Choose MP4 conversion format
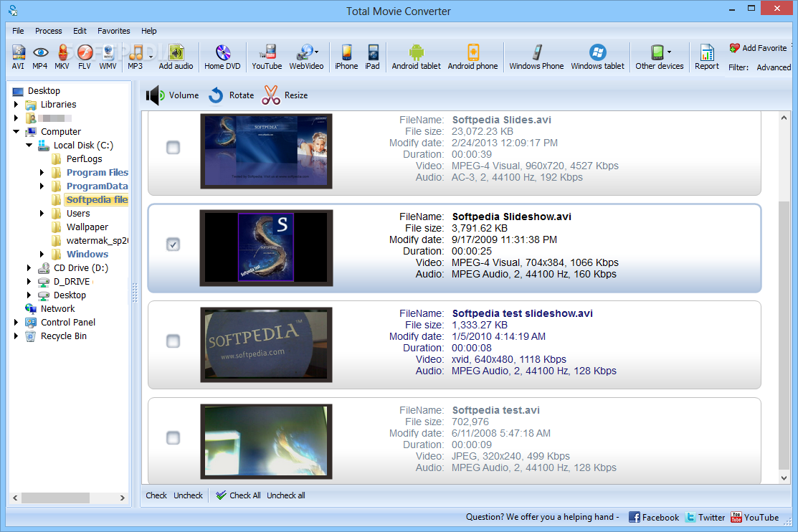This screenshot has height=532, width=798. point(39,57)
